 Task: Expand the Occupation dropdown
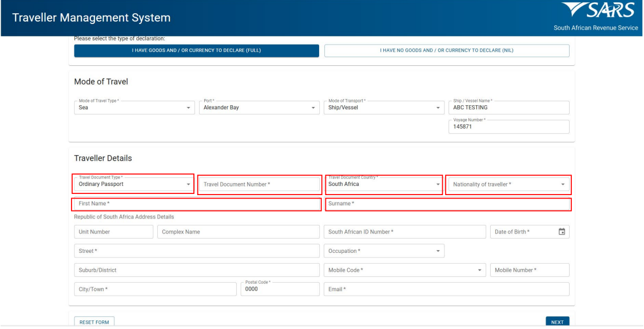[x=384, y=251]
